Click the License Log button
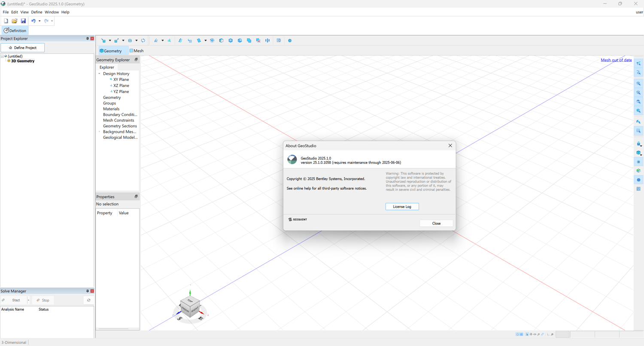 coord(402,207)
